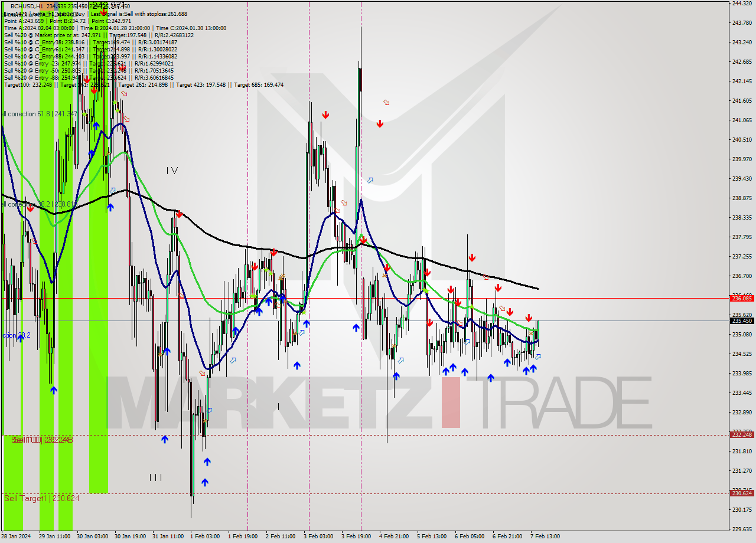The height and width of the screenshot is (543, 756).
Task: Click the highlighted 236.085 price tag
Action: point(742,298)
